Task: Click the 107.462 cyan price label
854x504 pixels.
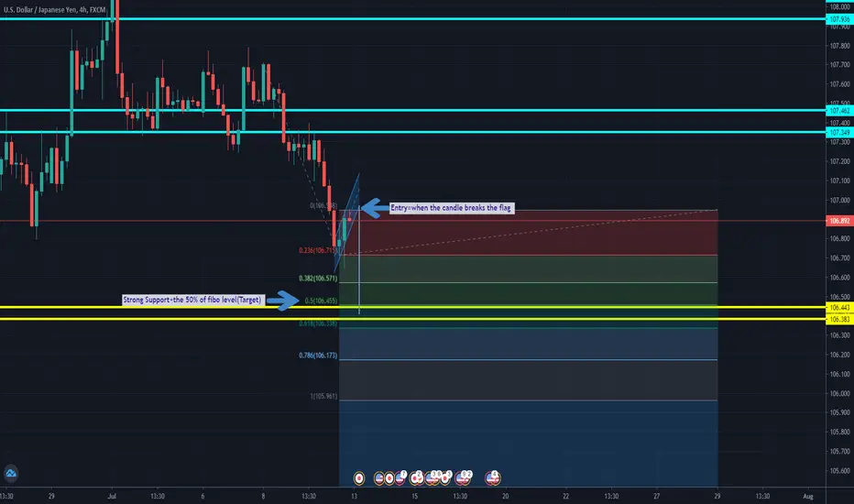Action: click(x=839, y=111)
